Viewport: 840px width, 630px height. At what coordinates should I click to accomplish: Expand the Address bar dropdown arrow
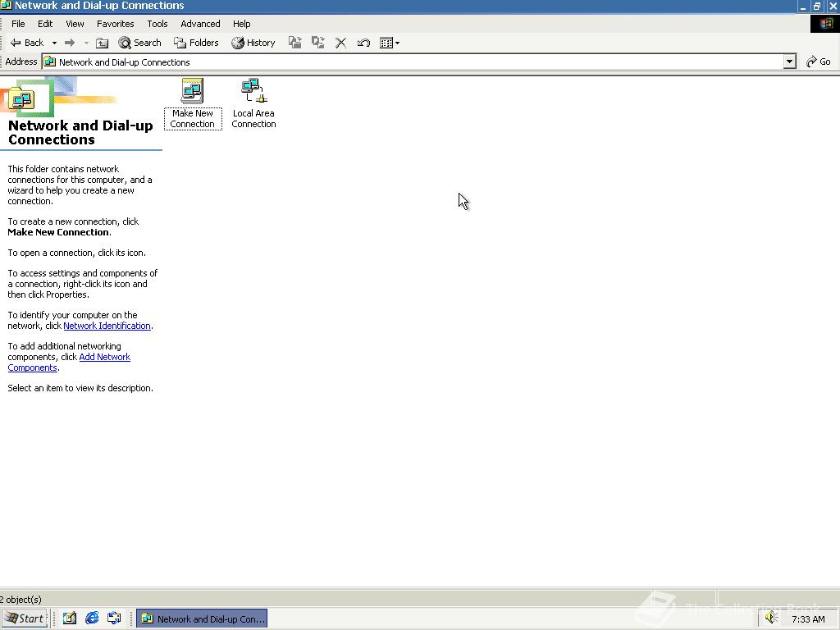coord(789,62)
